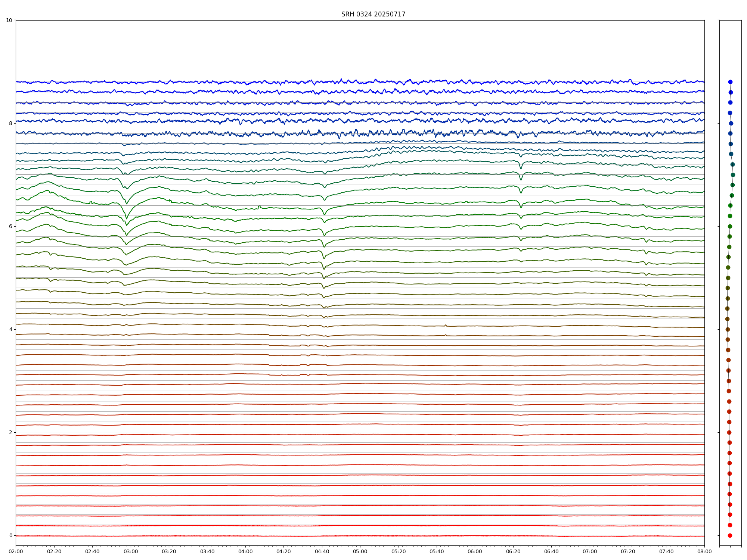
Task: Click the 02:00 time axis label
Action: [x=16, y=552]
